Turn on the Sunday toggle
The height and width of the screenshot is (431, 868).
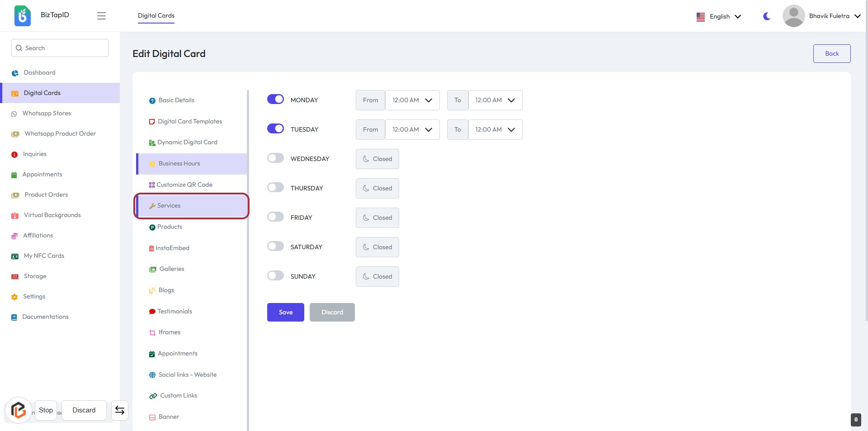click(x=275, y=276)
